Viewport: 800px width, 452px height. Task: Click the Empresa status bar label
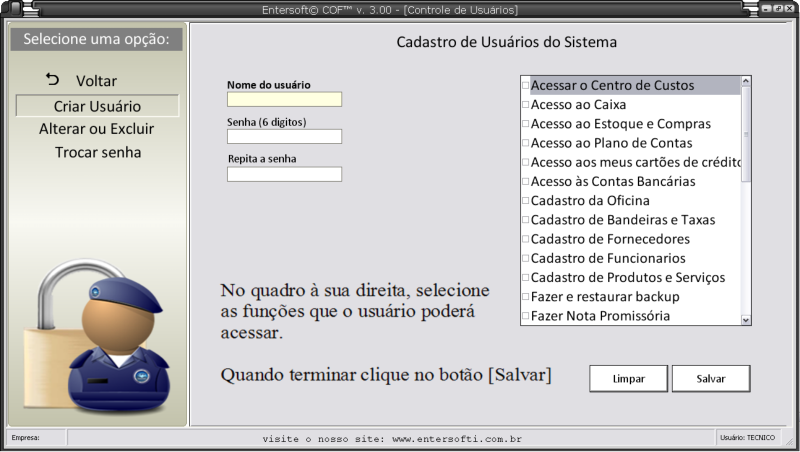point(26,438)
